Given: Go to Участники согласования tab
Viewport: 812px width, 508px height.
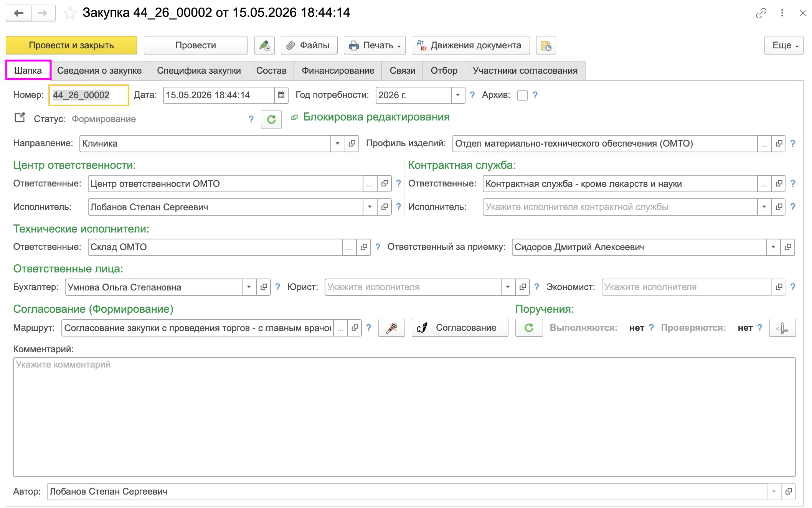Looking at the screenshot, I should [x=525, y=71].
